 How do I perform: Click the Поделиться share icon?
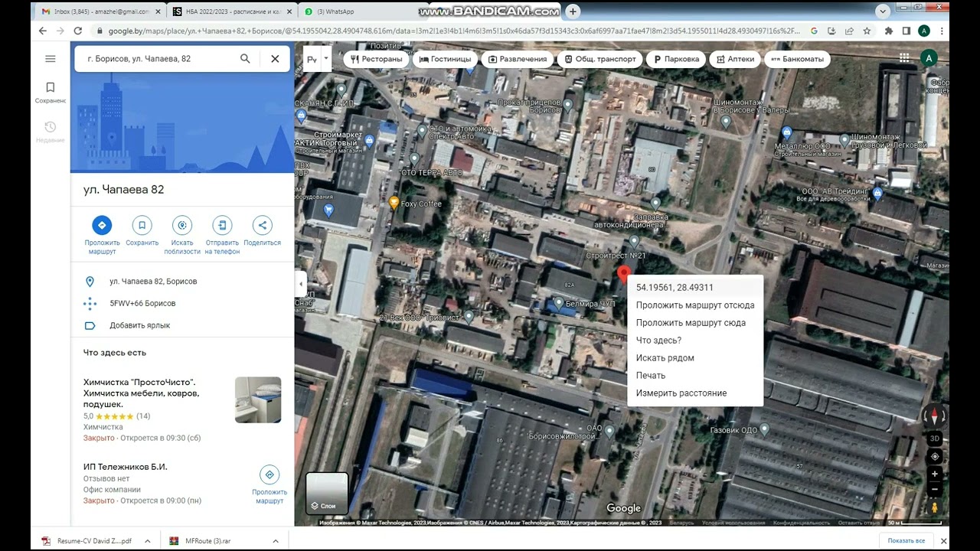[x=262, y=225]
